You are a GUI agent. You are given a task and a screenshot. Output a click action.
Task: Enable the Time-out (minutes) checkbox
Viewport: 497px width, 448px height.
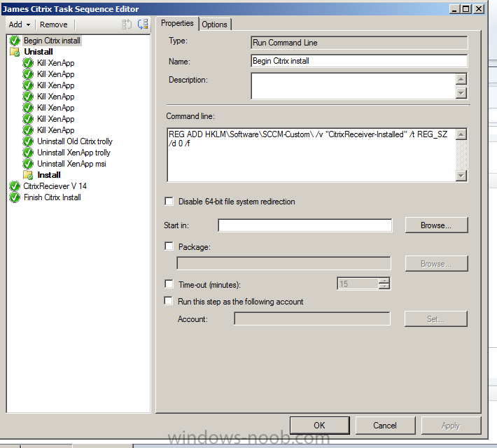(169, 283)
